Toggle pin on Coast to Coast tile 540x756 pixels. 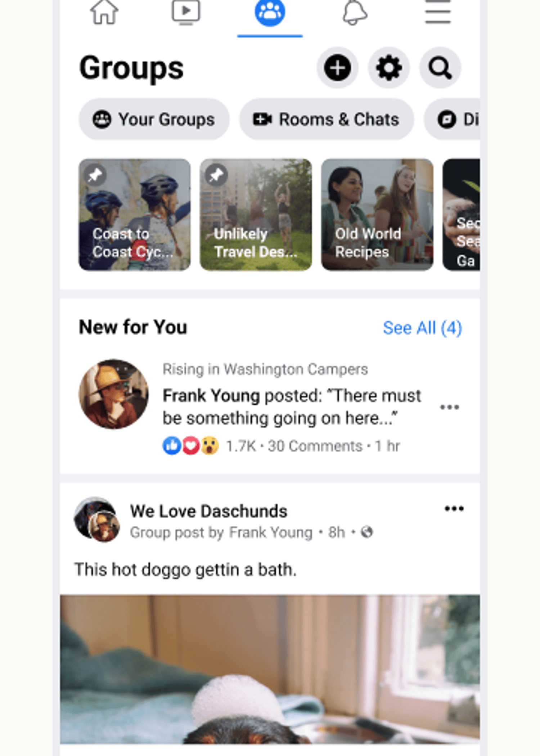click(x=95, y=175)
